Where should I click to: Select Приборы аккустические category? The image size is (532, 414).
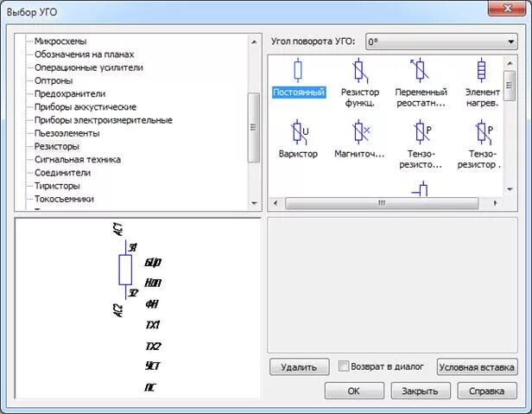85,107
